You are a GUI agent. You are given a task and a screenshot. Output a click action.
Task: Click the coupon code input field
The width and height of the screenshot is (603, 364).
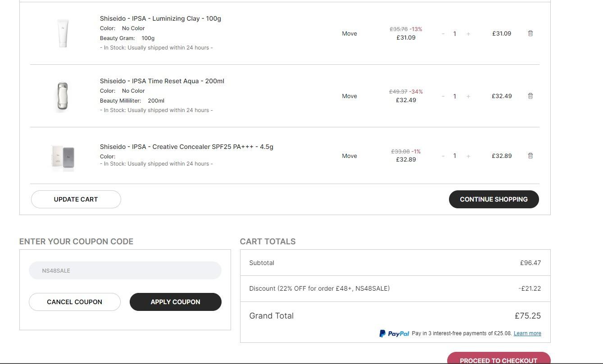point(125,270)
